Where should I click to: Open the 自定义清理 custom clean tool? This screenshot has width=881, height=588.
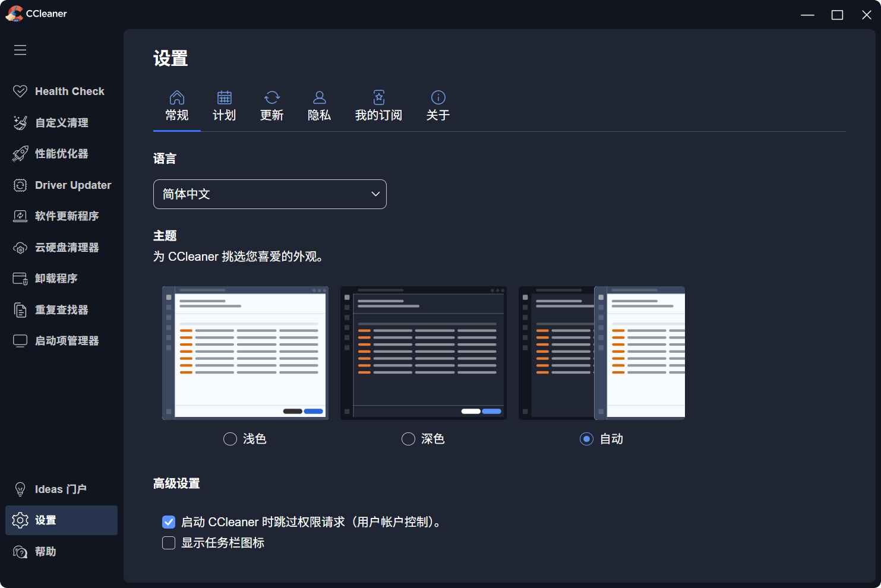pos(61,123)
